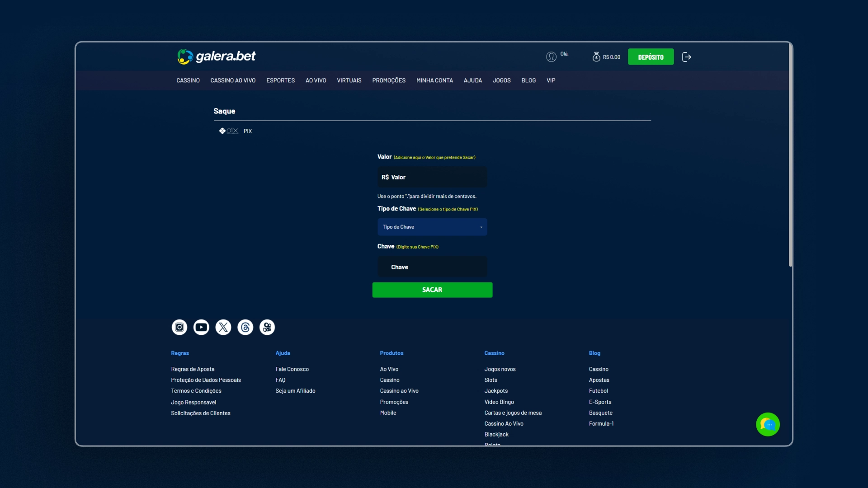This screenshot has width=868, height=488.
Task: Click the money bag balance icon
Action: (x=596, y=57)
